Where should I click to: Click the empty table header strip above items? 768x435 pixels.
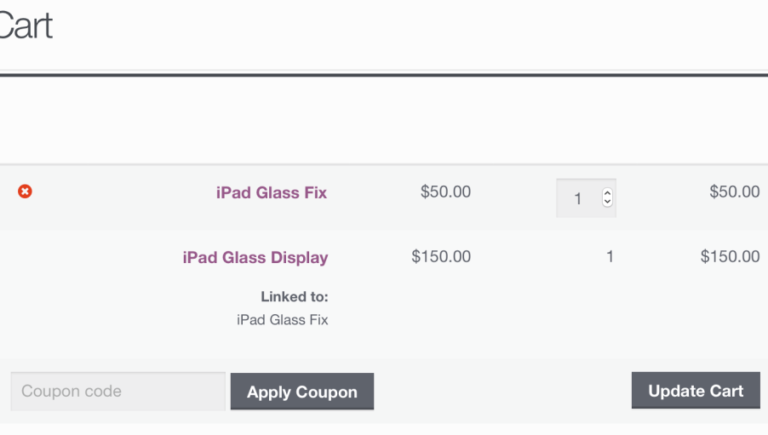tap(384, 122)
